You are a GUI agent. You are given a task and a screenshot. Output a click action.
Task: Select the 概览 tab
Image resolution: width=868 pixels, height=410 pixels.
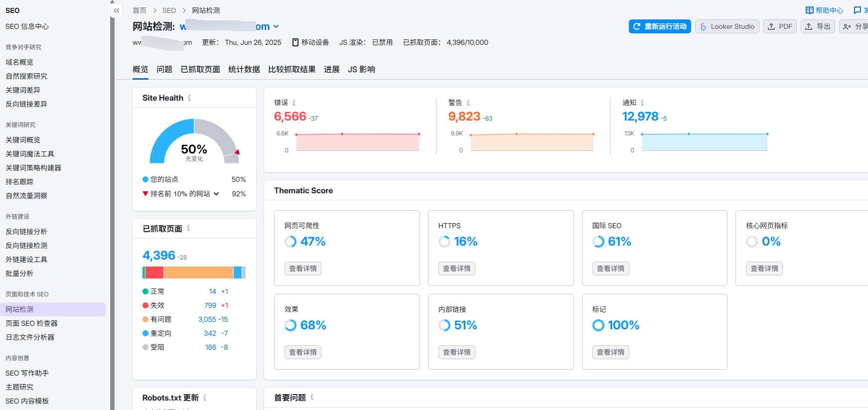pyautogui.click(x=141, y=69)
